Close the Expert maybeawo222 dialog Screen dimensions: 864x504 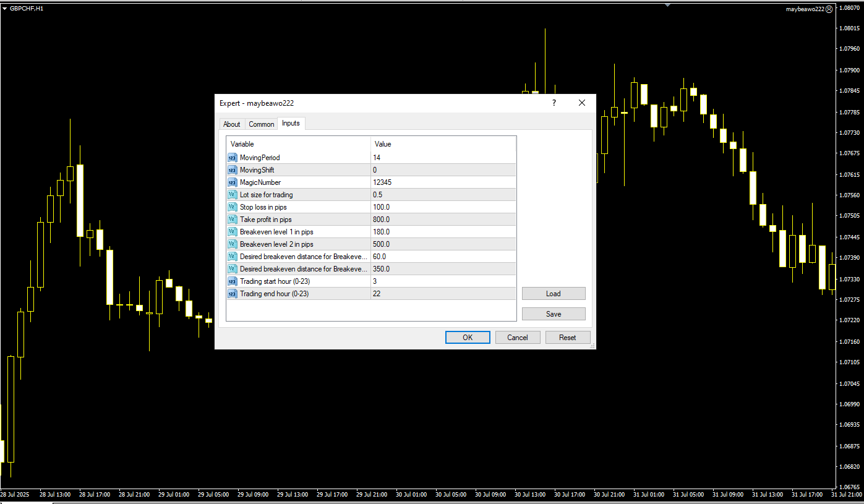click(x=582, y=103)
